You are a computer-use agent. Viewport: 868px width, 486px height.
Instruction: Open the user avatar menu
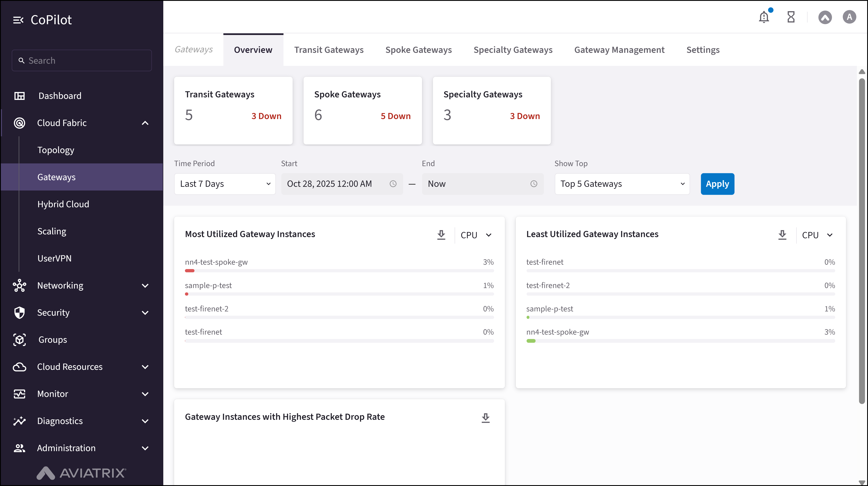point(849,17)
